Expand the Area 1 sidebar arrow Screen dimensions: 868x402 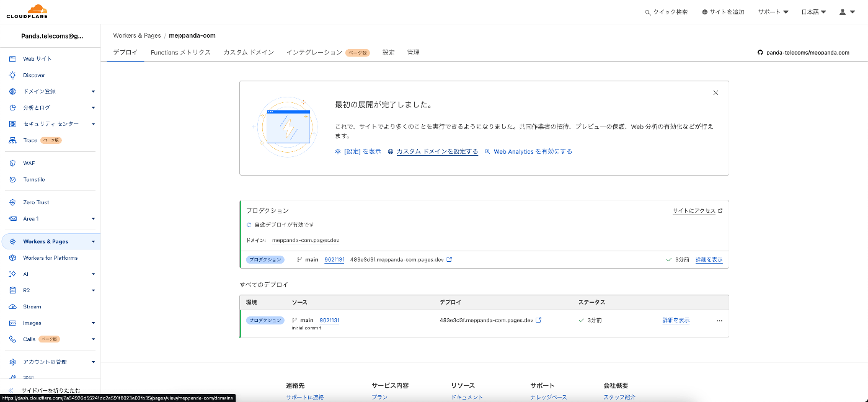point(93,218)
